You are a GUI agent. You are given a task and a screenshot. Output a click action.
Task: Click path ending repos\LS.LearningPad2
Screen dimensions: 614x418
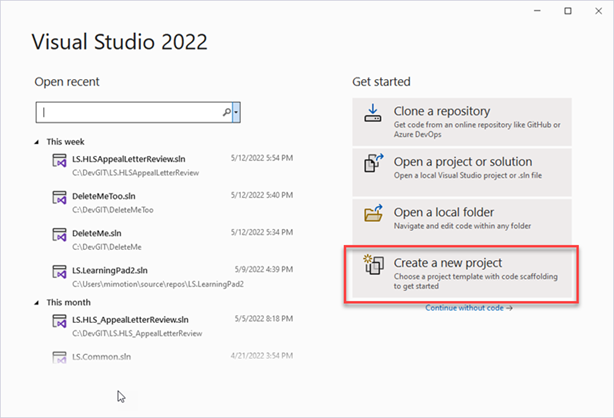[158, 284]
